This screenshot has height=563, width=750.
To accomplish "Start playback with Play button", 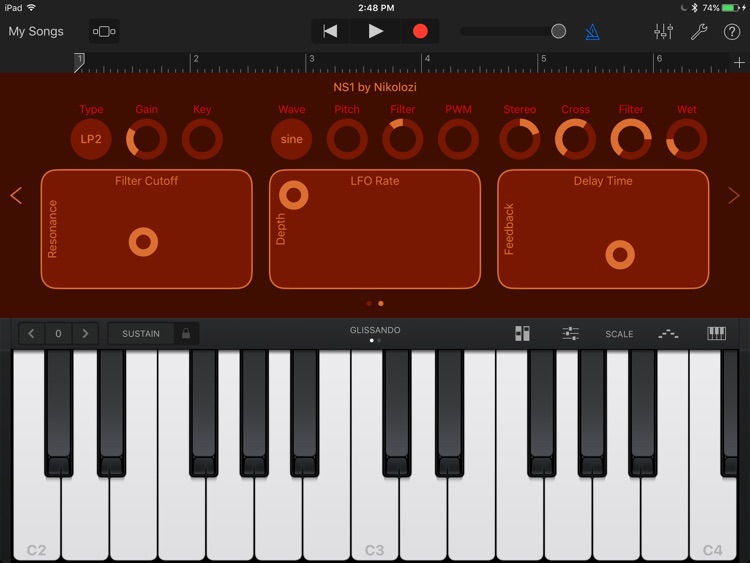I will (375, 32).
